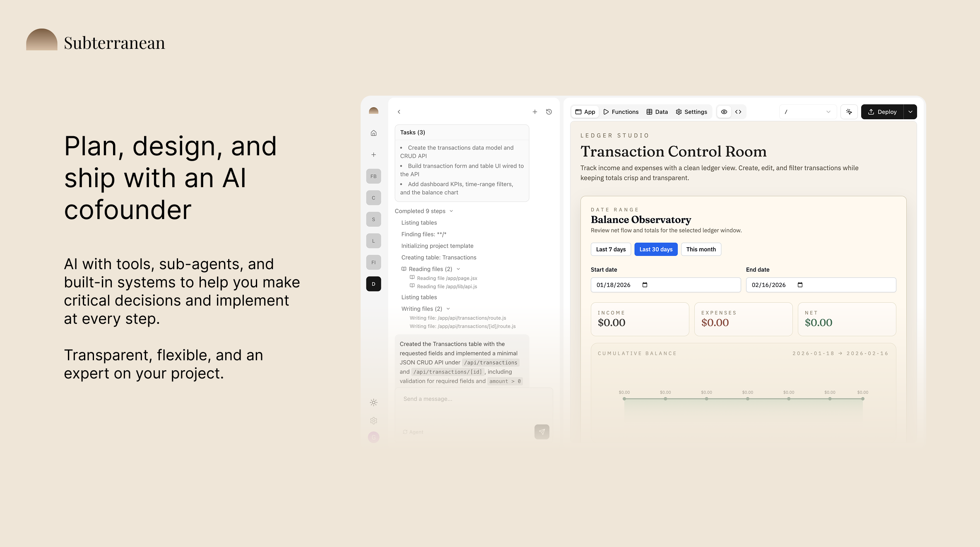This screenshot has width=980, height=547.
Task: Click the Deploy button
Action: click(x=882, y=112)
